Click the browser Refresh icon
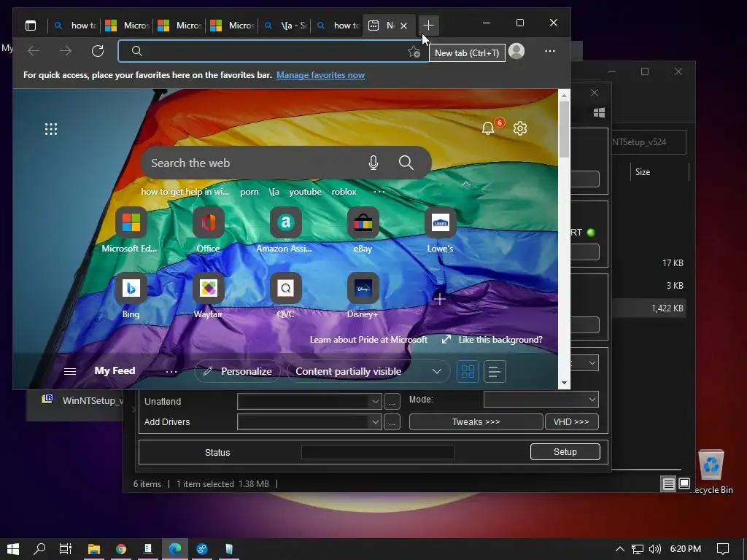The height and width of the screenshot is (560, 747). click(98, 51)
